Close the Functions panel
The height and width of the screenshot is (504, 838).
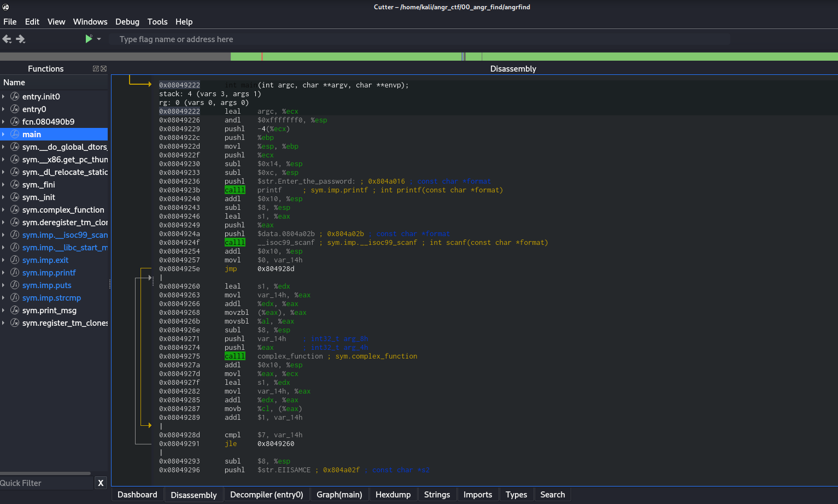pyautogui.click(x=104, y=69)
